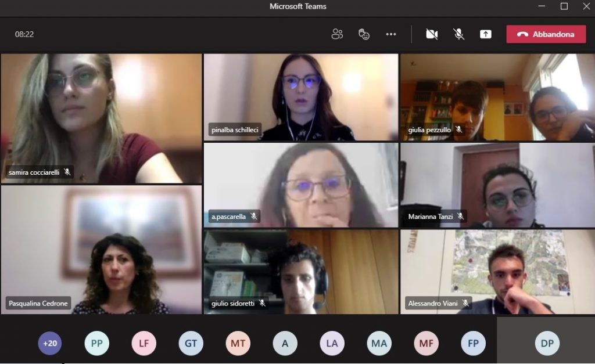Click the FP participant avatar
Image resolution: width=595 pixels, height=364 pixels.
click(x=473, y=343)
